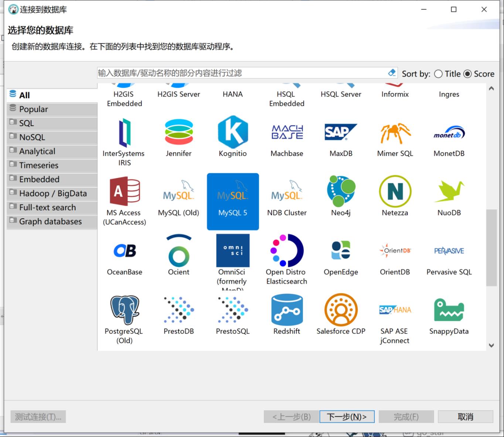This screenshot has width=504, height=437.
Task: Click the <上一步(B) back button
Action: tap(292, 417)
